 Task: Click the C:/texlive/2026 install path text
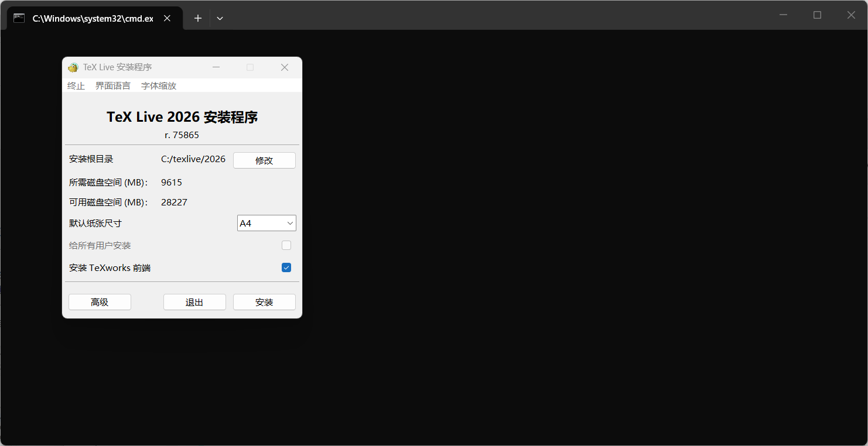pyautogui.click(x=193, y=159)
